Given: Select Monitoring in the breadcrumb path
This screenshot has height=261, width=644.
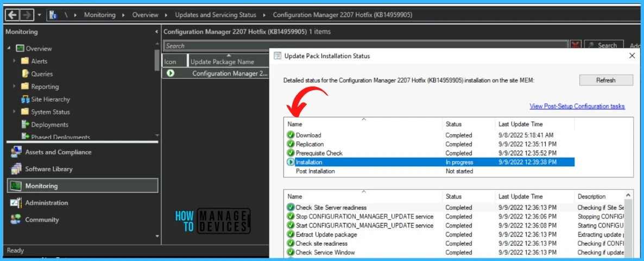Looking at the screenshot, I should pos(100,15).
